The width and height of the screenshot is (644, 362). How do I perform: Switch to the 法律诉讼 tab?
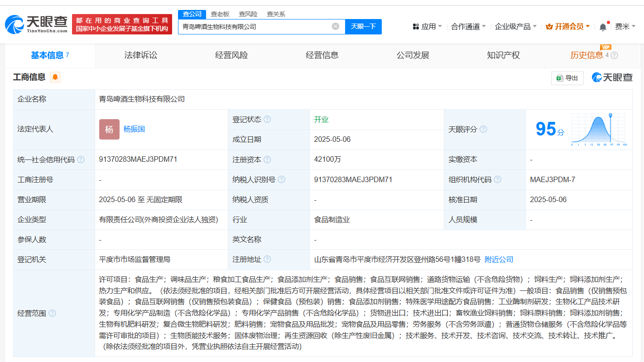(x=140, y=55)
